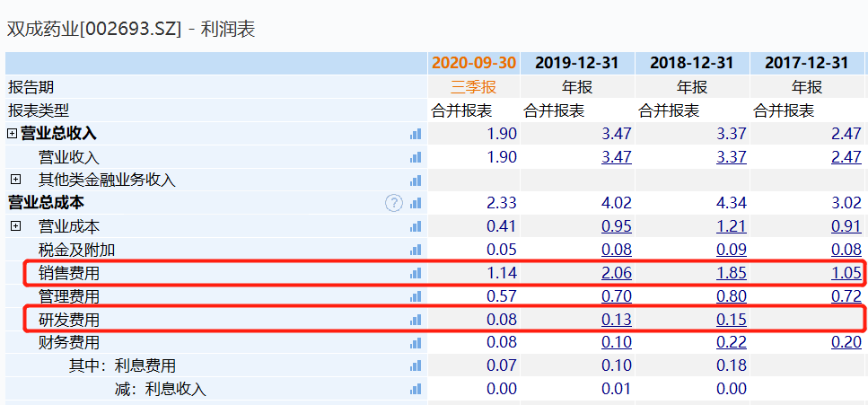The image size is (868, 405).
Task: Open trend chart icon for 销售费用
Action: (x=415, y=273)
